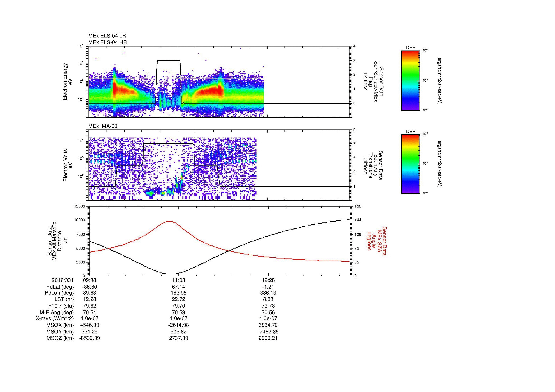Click the '144' SZA axis tick label
Screen dimensions: 555x392
point(358,220)
